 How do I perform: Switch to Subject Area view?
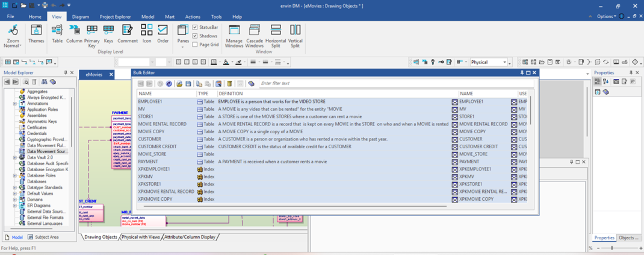pyautogui.click(x=46, y=237)
